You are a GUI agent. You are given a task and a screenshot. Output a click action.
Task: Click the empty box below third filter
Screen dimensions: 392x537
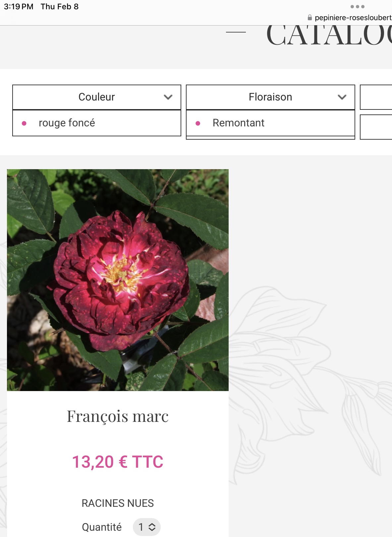click(x=376, y=127)
